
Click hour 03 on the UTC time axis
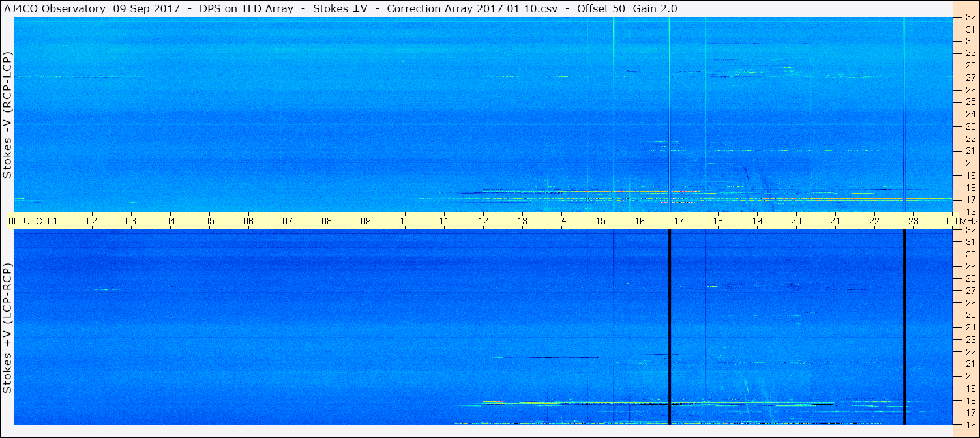click(131, 221)
